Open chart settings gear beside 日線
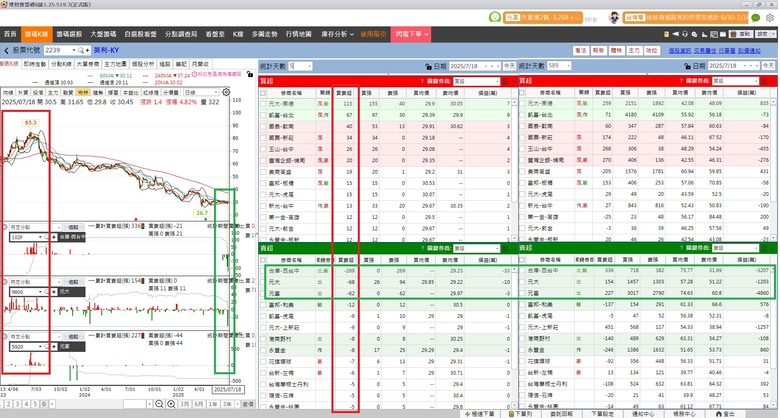This screenshot has width=780, height=418. click(x=226, y=93)
